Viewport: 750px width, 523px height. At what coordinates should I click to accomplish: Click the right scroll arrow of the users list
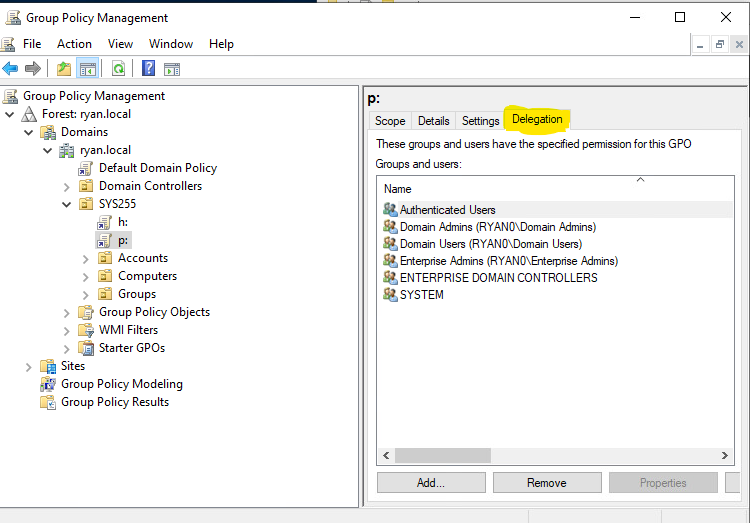pyautogui.click(x=725, y=456)
